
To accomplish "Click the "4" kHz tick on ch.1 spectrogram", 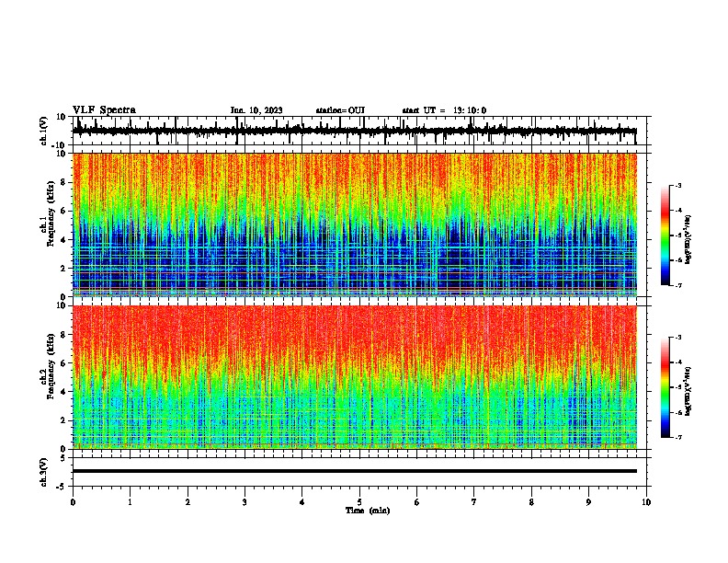I will [63, 240].
